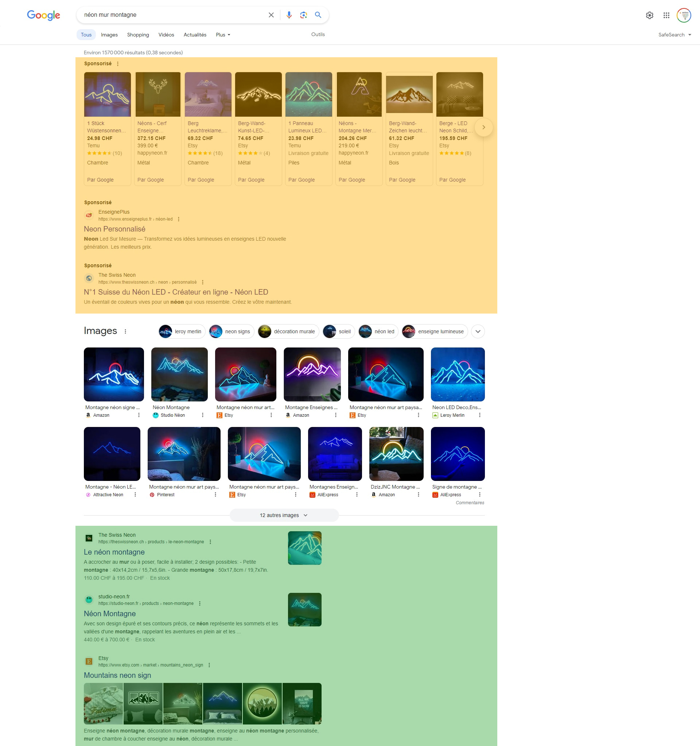Filter images by leroy merlin chip
The height and width of the screenshot is (746, 700).
[182, 331]
